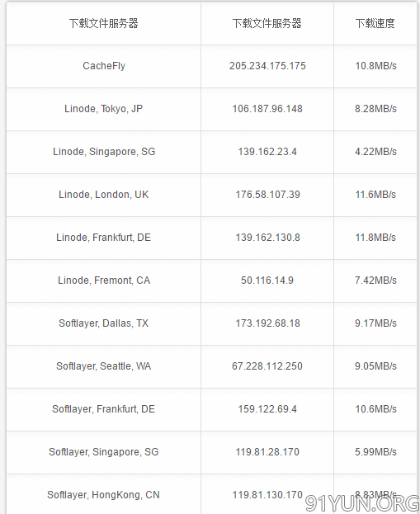
Task: Click the 11.8MB/s speed value
Action: click(x=375, y=238)
